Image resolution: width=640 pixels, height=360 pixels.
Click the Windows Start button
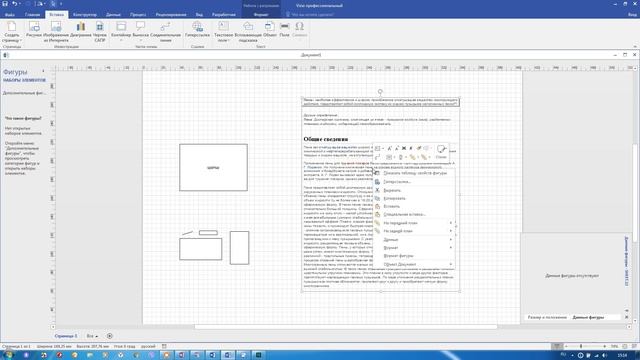[8, 355]
